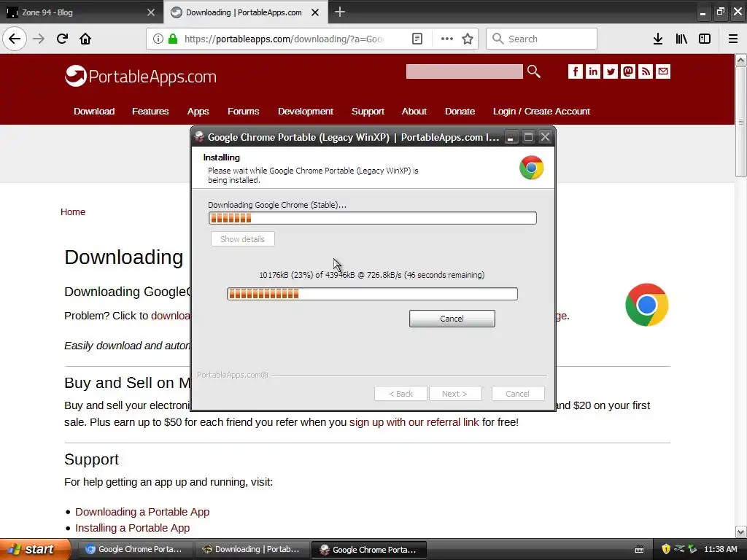The width and height of the screenshot is (747, 560).
Task: Toggle reader view icon in address bar
Action: pos(417,39)
